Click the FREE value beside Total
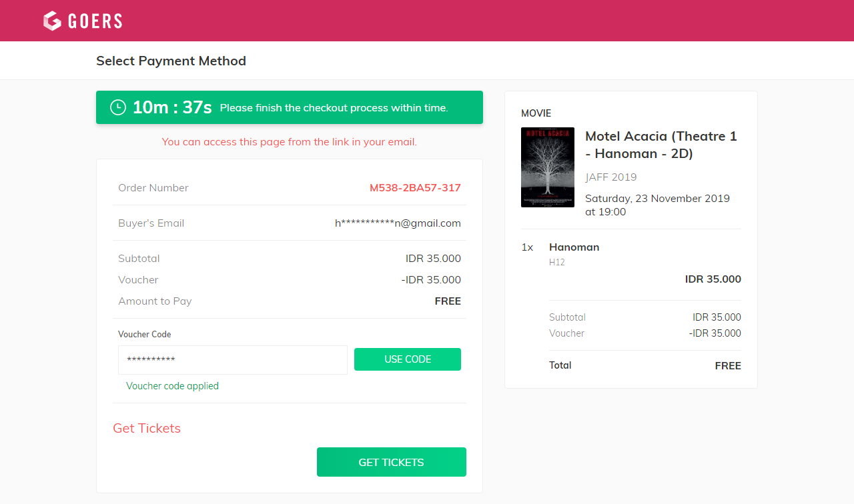The width and height of the screenshot is (854, 504). click(x=727, y=366)
